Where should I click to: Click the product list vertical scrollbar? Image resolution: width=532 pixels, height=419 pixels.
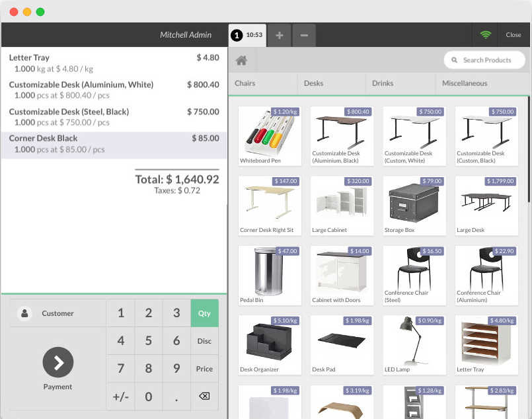pos(529,151)
